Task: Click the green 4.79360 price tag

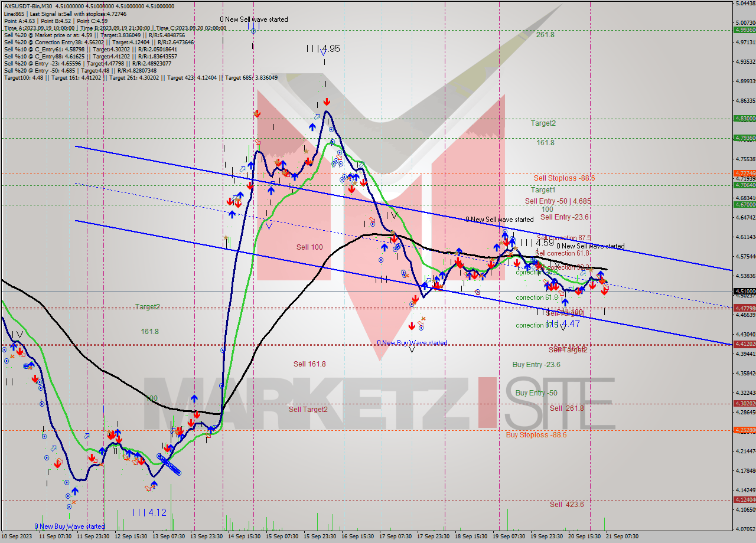Action: pos(744,138)
